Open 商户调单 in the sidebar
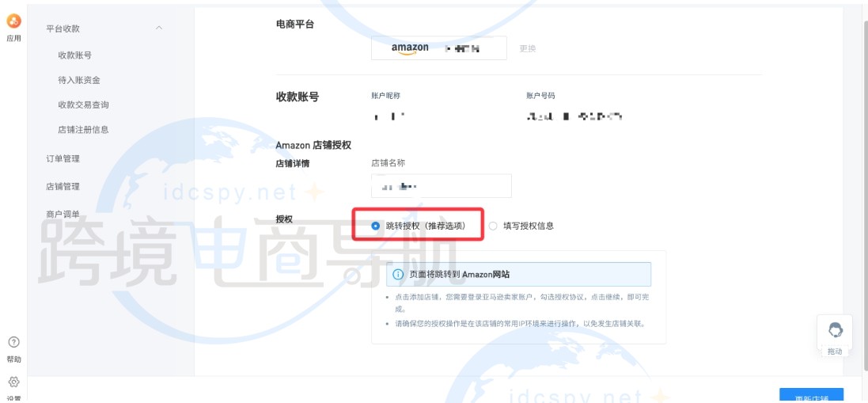868x403 pixels. pos(63,215)
